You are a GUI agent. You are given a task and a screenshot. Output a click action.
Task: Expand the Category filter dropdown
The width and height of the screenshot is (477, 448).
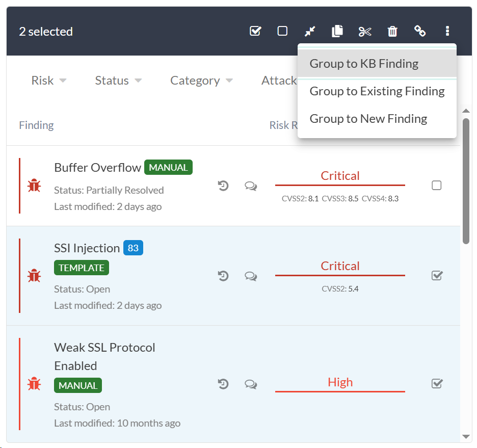pos(201,81)
